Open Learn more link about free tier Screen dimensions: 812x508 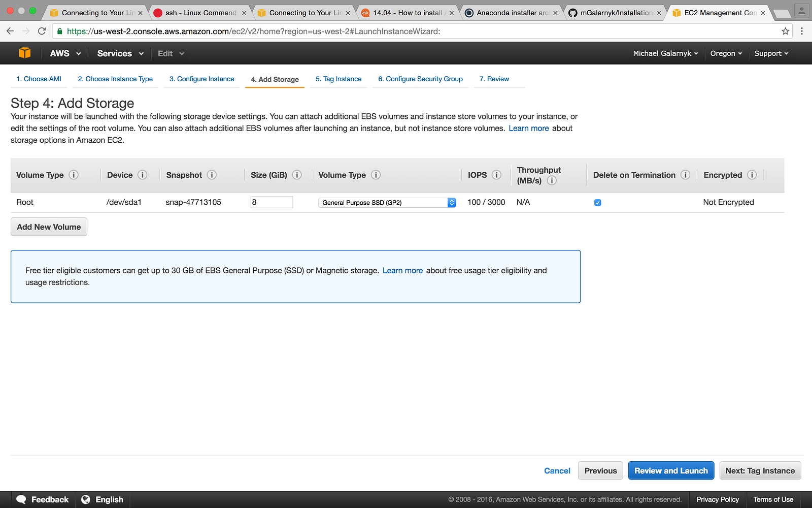pyautogui.click(x=402, y=271)
